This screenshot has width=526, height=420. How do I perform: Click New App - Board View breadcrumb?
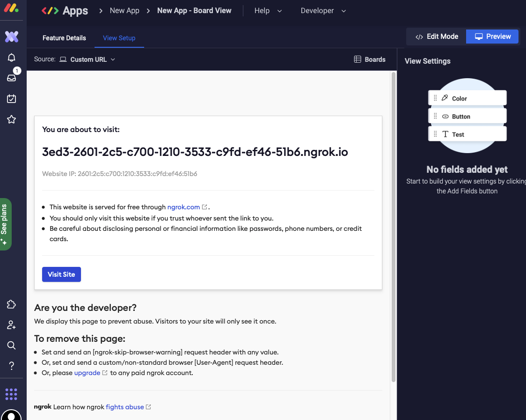194,11
